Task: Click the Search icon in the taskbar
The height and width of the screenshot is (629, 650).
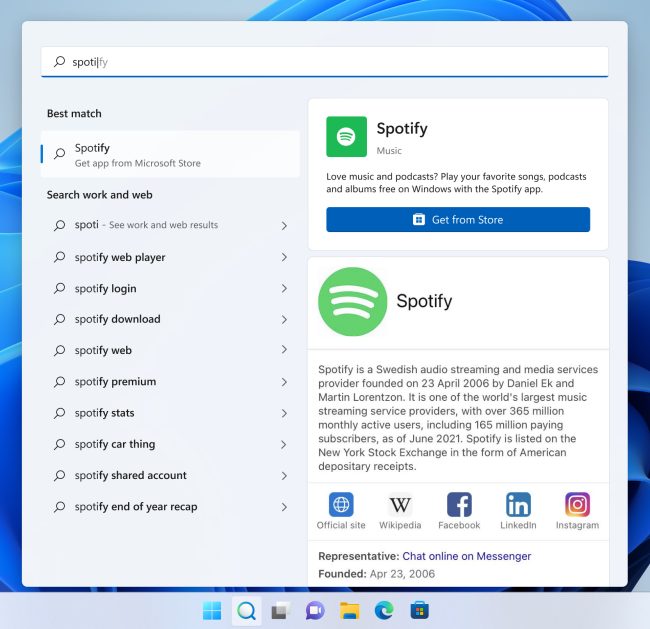Action: 247,610
